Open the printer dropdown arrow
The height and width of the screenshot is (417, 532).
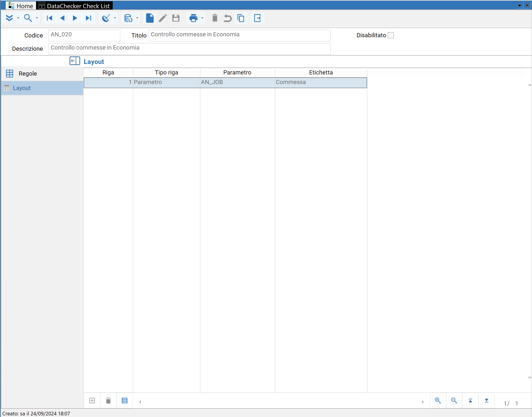pyautogui.click(x=202, y=18)
